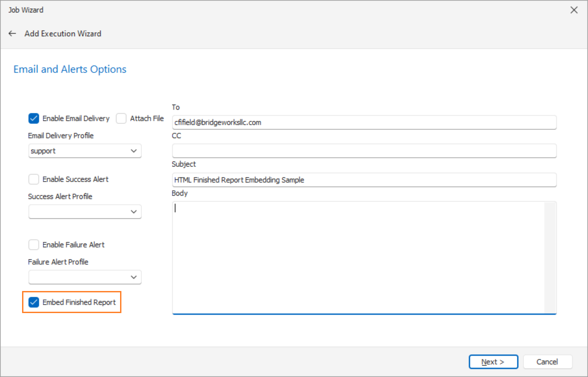This screenshot has width=588, height=377.
Task: Click the Failure Alert Profile label
Action: (x=58, y=261)
